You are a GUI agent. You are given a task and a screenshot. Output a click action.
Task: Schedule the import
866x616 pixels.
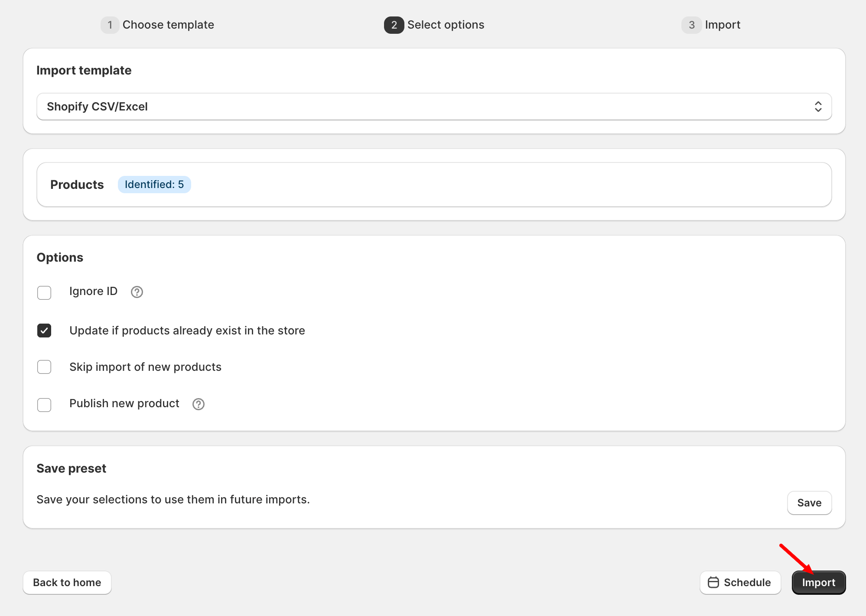click(x=740, y=583)
